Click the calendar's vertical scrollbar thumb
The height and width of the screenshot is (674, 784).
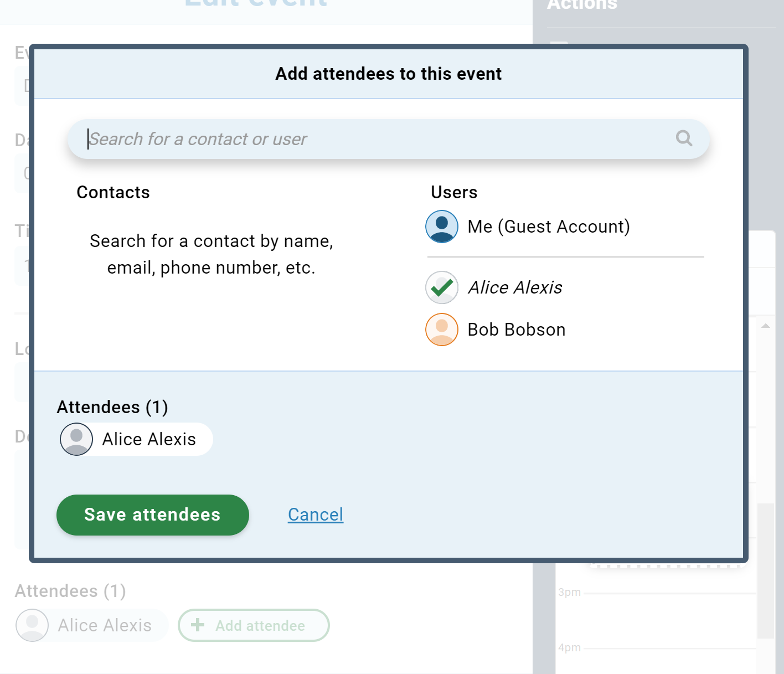[x=765, y=570]
